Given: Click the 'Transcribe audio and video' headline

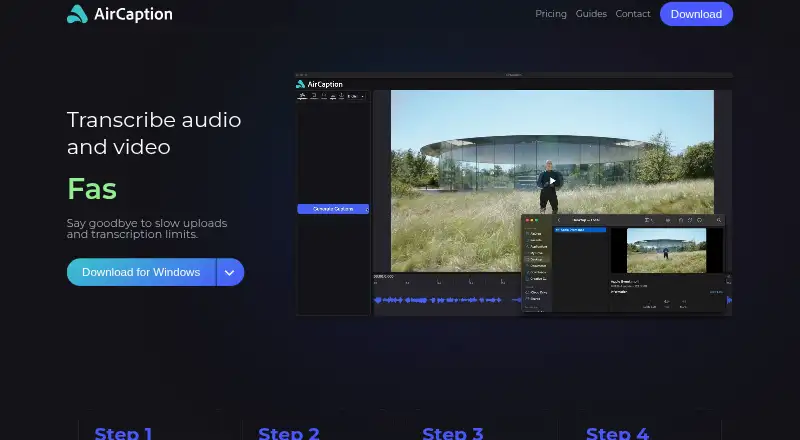Looking at the screenshot, I should click(154, 133).
